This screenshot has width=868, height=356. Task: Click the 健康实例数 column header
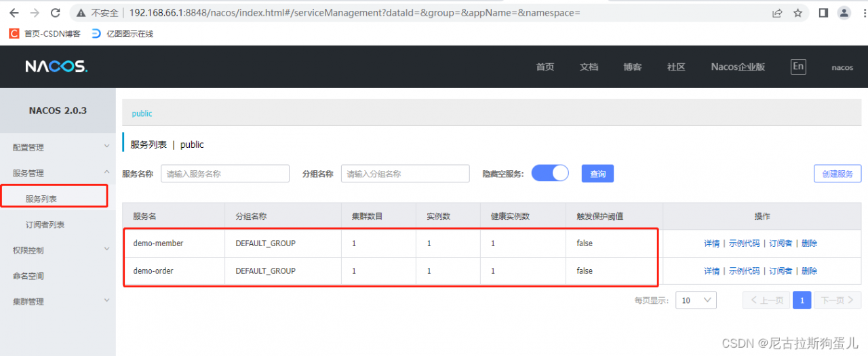click(x=510, y=216)
